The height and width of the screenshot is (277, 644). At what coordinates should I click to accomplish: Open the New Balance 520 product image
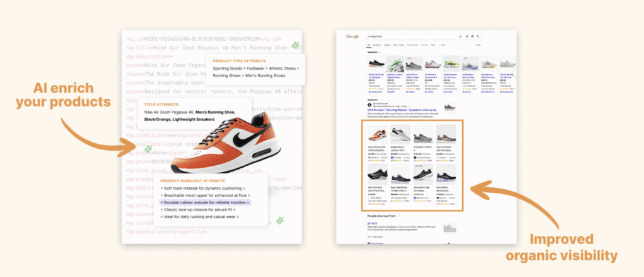pos(377,134)
